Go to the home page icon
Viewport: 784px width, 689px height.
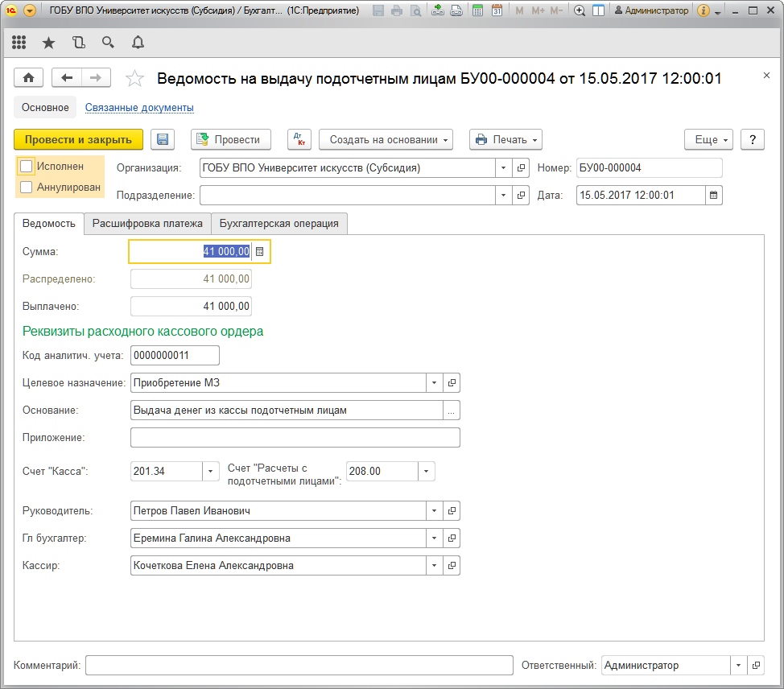pyautogui.click(x=29, y=78)
